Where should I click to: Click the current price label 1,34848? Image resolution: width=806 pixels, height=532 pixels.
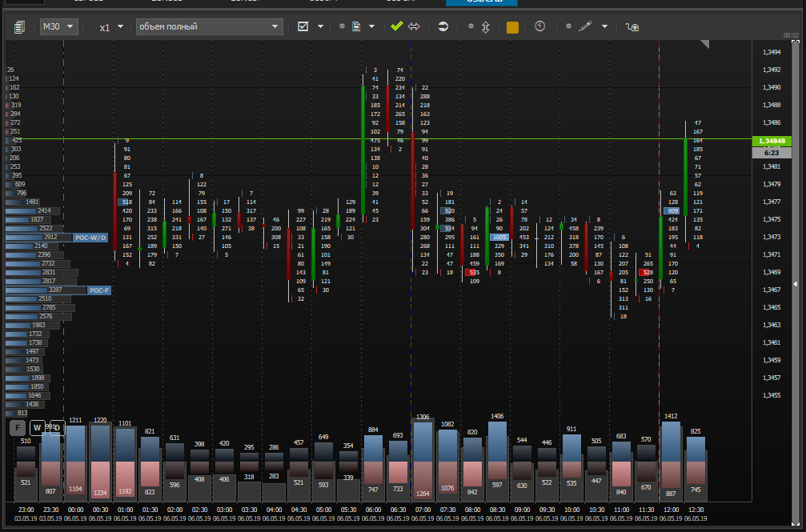pyautogui.click(x=771, y=141)
